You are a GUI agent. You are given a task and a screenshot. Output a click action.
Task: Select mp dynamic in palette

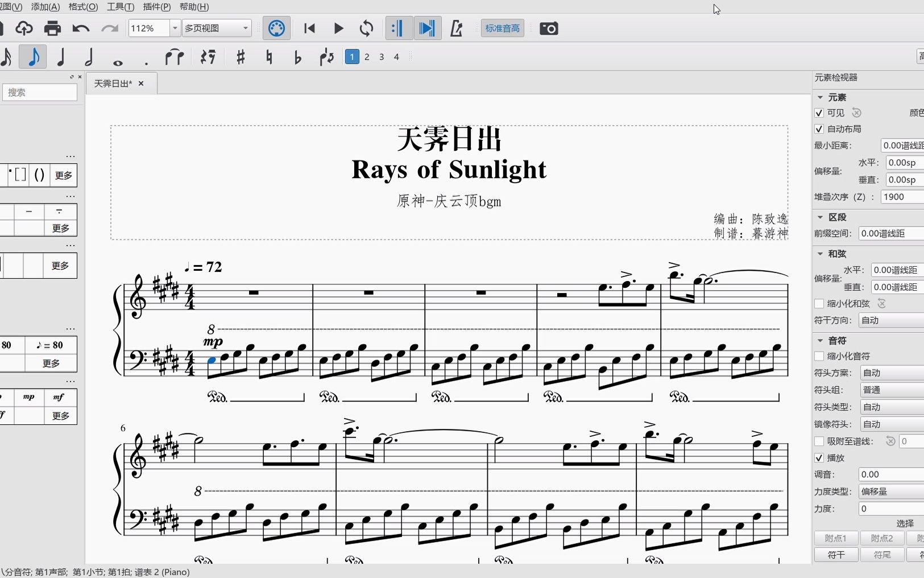coord(29,398)
